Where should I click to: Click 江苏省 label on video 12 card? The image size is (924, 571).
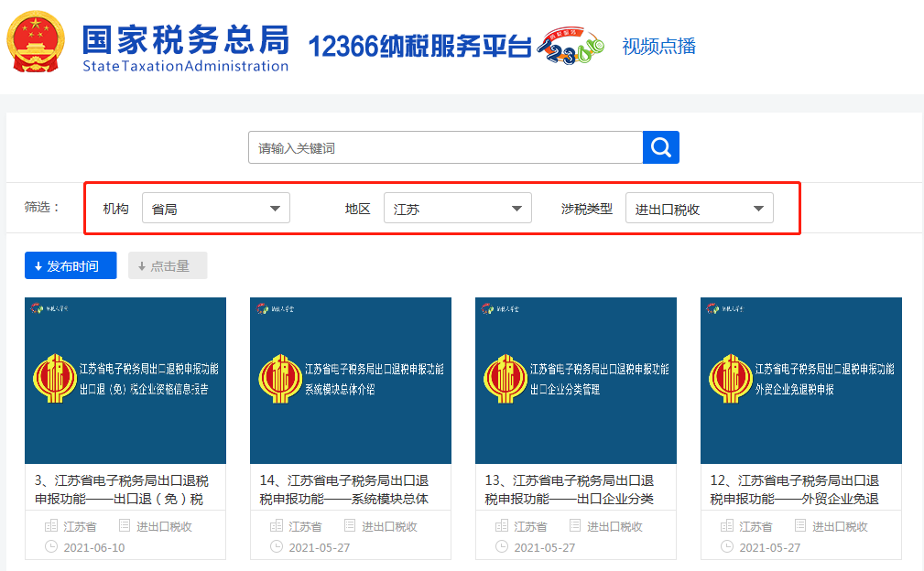click(756, 526)
